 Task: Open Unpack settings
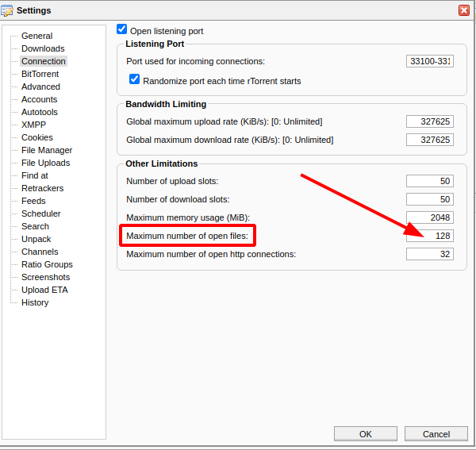click(x=36, y=239)
